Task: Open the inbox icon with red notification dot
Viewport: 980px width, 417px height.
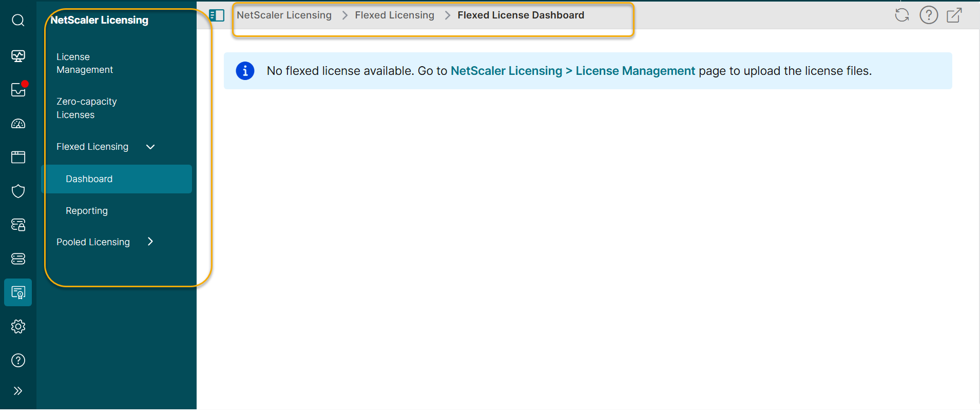Action: tap(18, 89)
